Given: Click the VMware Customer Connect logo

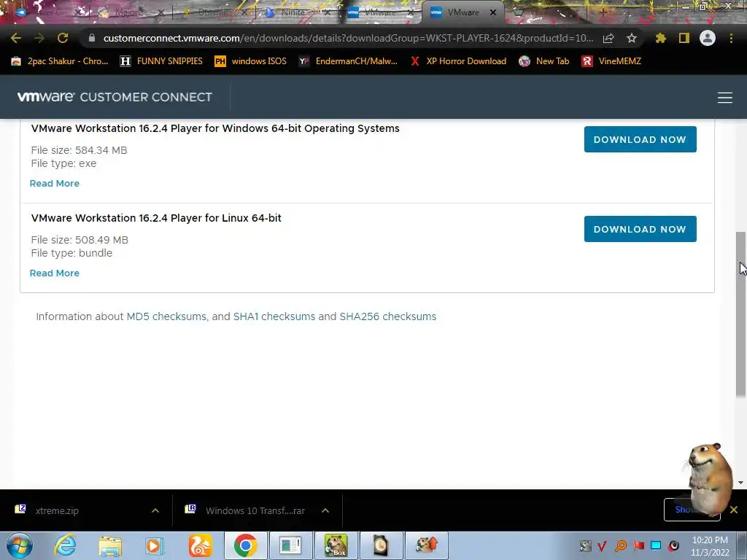Looking at the screenshot, I should tap(115, 97).
